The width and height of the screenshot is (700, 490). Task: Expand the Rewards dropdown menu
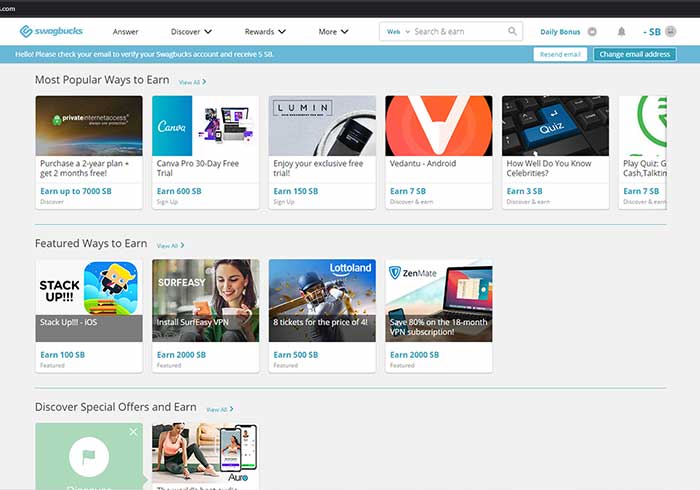265,32
